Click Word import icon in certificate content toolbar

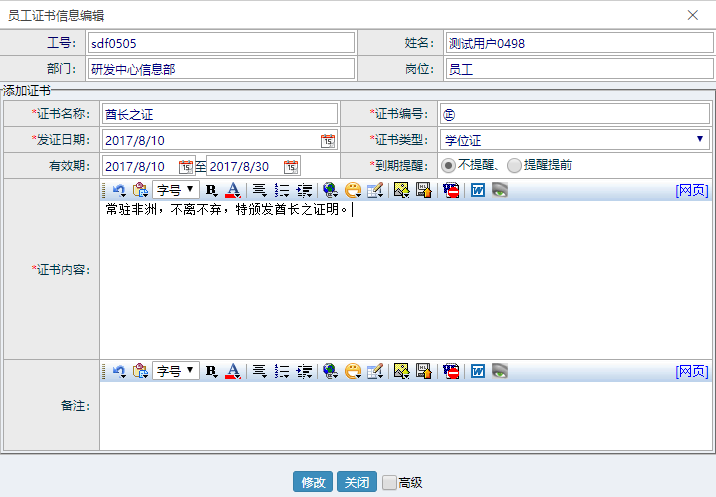[x=478, y=190]
